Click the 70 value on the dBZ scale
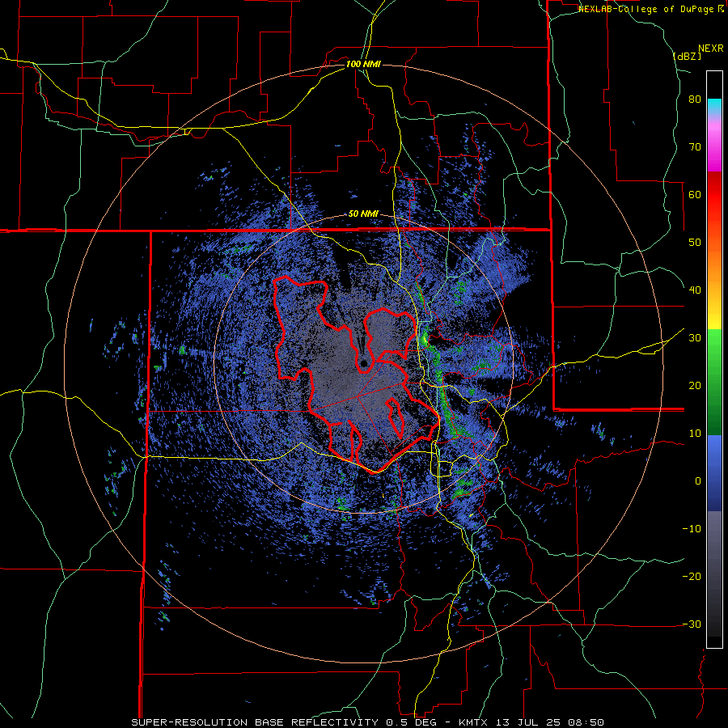Viewport: 728px width, 728px height. click(695, 147)
